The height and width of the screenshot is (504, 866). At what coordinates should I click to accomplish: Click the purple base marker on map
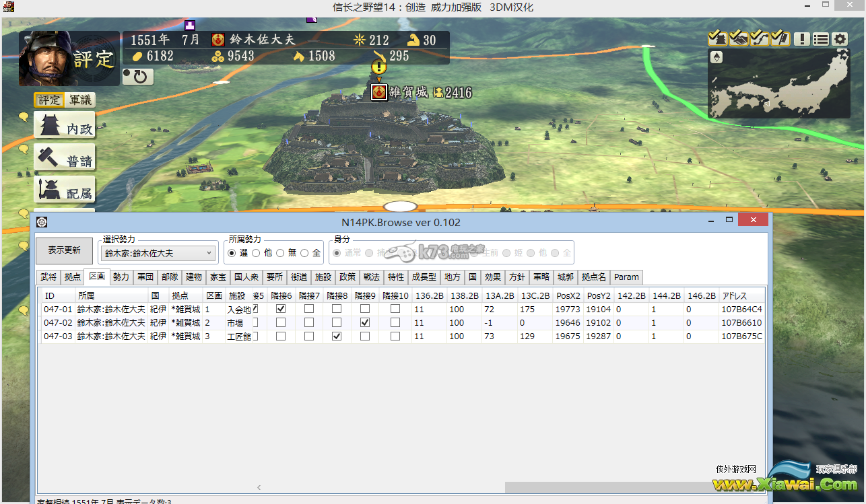coord(190,26)
